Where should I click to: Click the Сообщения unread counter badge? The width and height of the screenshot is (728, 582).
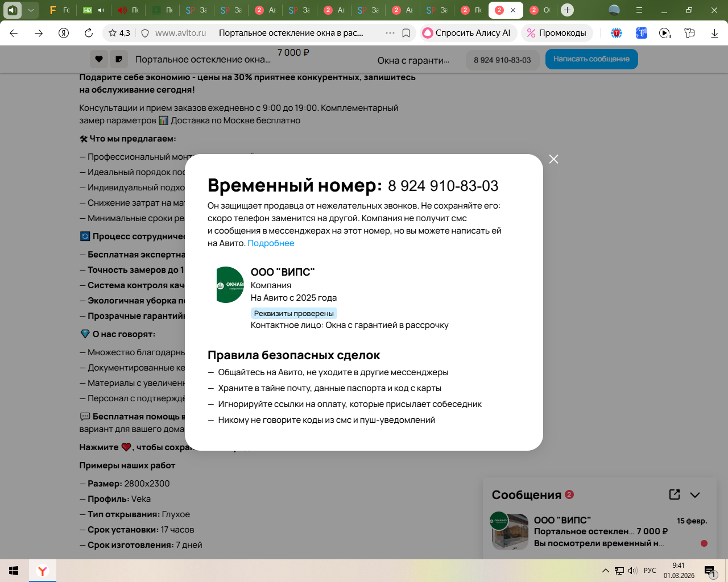click(569, 494)
